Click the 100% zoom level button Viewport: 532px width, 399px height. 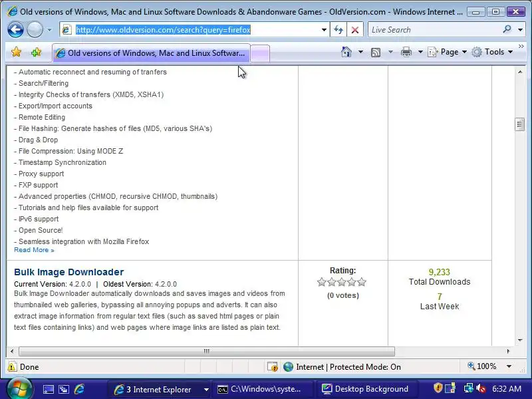click(x=482, y=366)
